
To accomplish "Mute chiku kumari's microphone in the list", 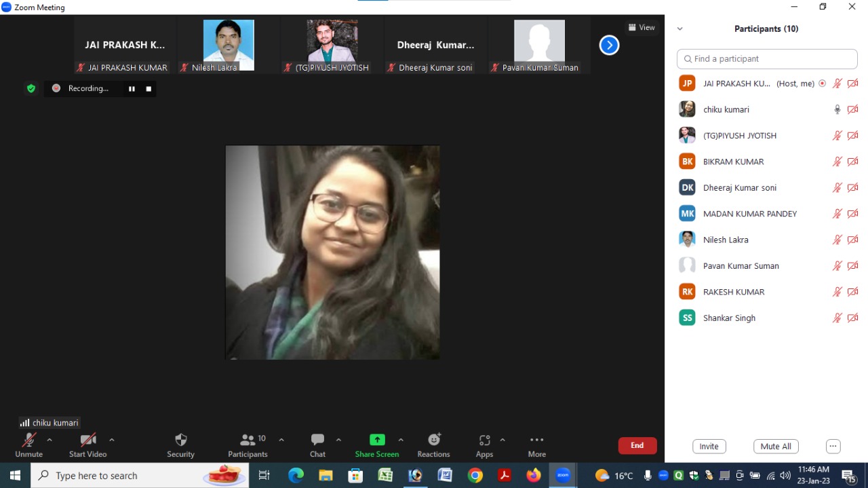I will pyautogui.click(x=837, y=109).
